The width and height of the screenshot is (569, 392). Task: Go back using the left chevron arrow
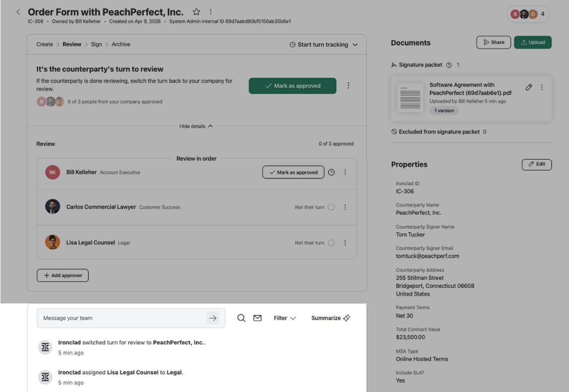pos(18,12)
